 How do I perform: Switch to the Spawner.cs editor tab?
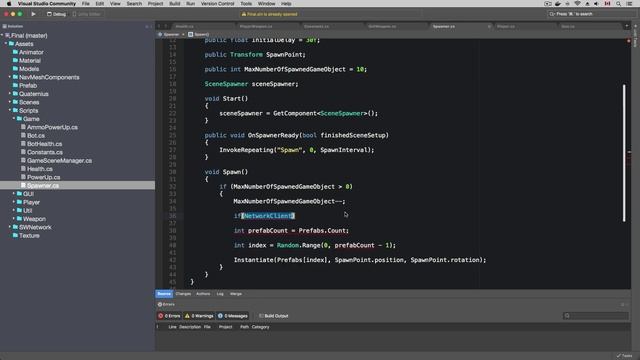(460, 26)
